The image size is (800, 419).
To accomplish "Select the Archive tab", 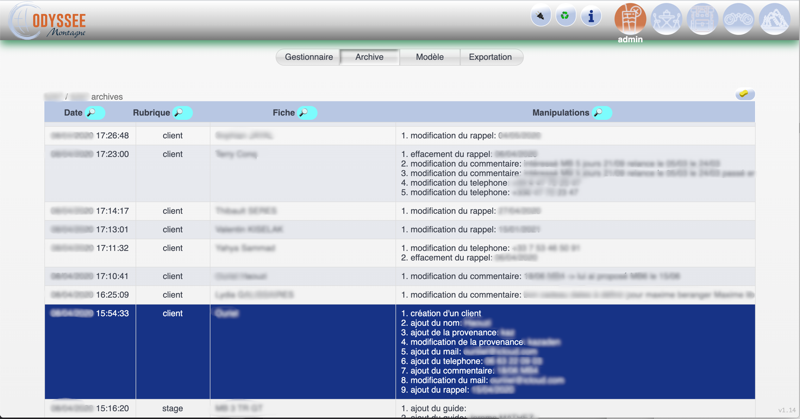I will [x=369, y=57].
